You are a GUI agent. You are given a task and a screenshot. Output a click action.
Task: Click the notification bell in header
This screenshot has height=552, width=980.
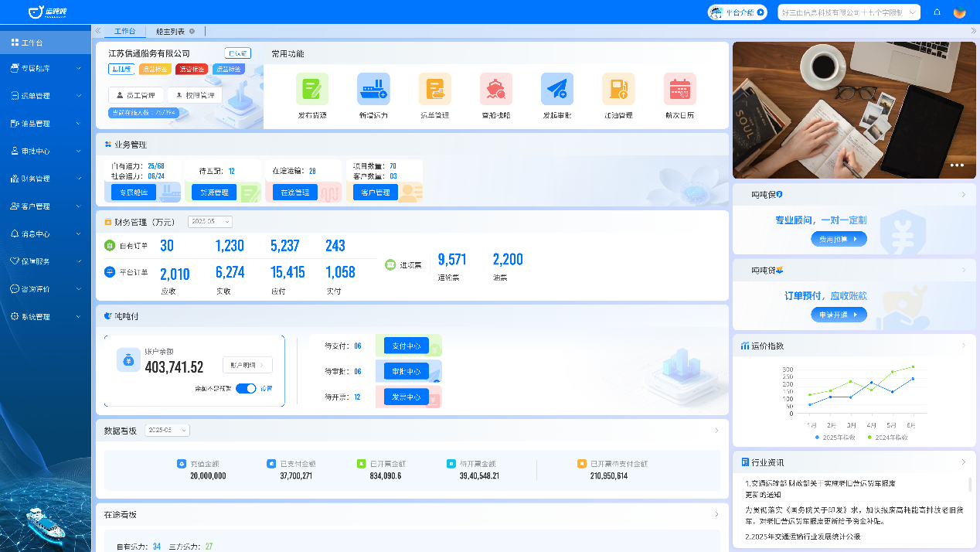pyautogui.click(x=937, y=12)
